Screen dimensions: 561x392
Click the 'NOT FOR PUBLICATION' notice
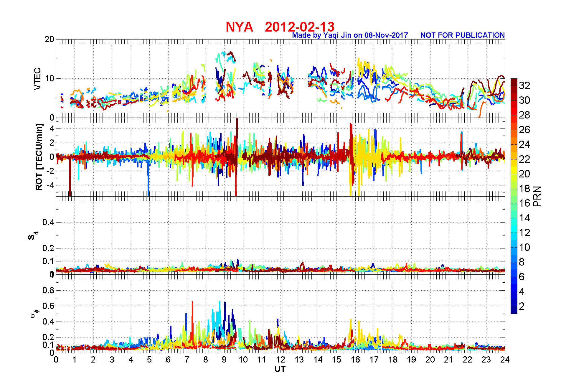[x=463, y=35]
